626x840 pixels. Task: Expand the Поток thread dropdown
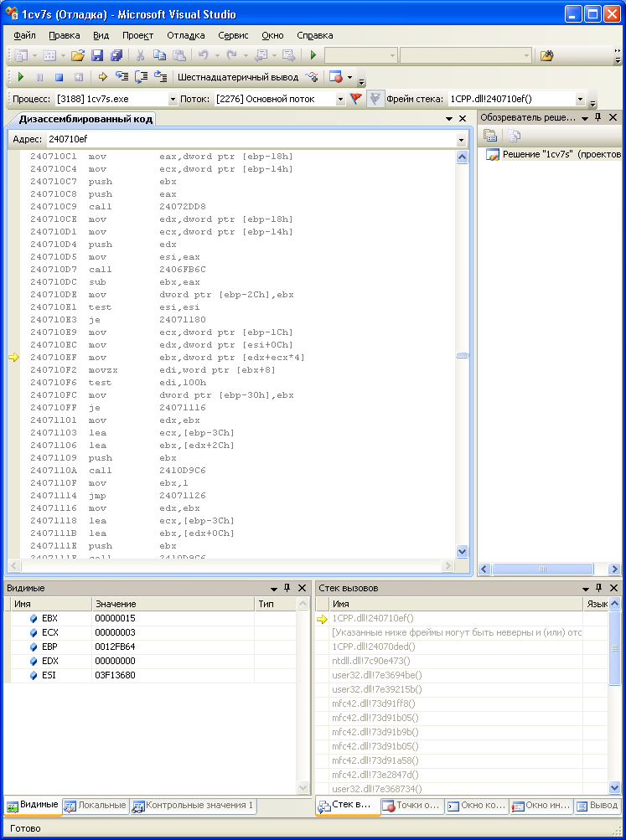(x=340, y=99)
